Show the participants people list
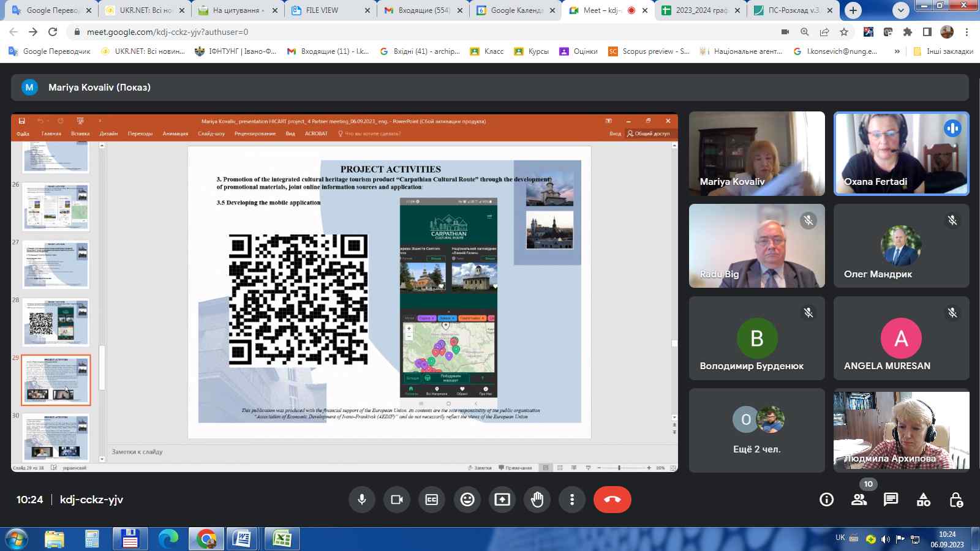This screenshot has width=980, height=551. (859, 500)
